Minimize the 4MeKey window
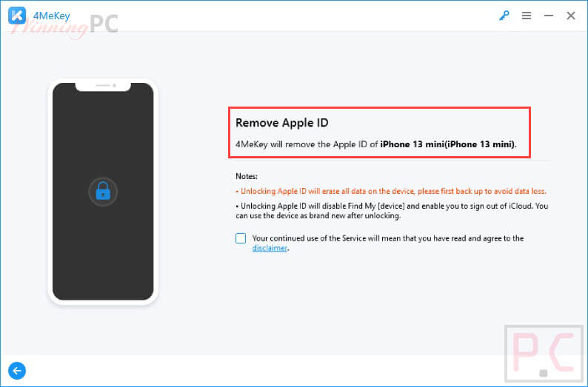This screenshot has width=588, height=387. (549, 16)
